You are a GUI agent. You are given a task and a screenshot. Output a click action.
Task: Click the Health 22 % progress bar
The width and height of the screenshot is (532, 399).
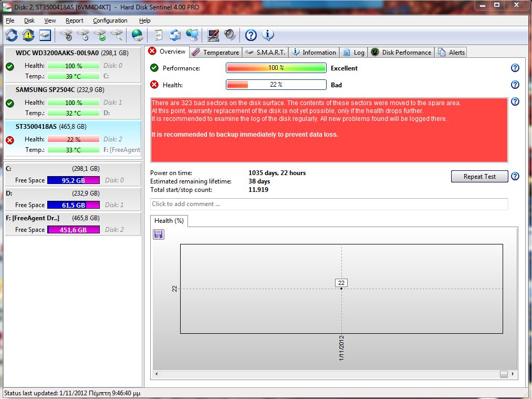click(276, 85)
